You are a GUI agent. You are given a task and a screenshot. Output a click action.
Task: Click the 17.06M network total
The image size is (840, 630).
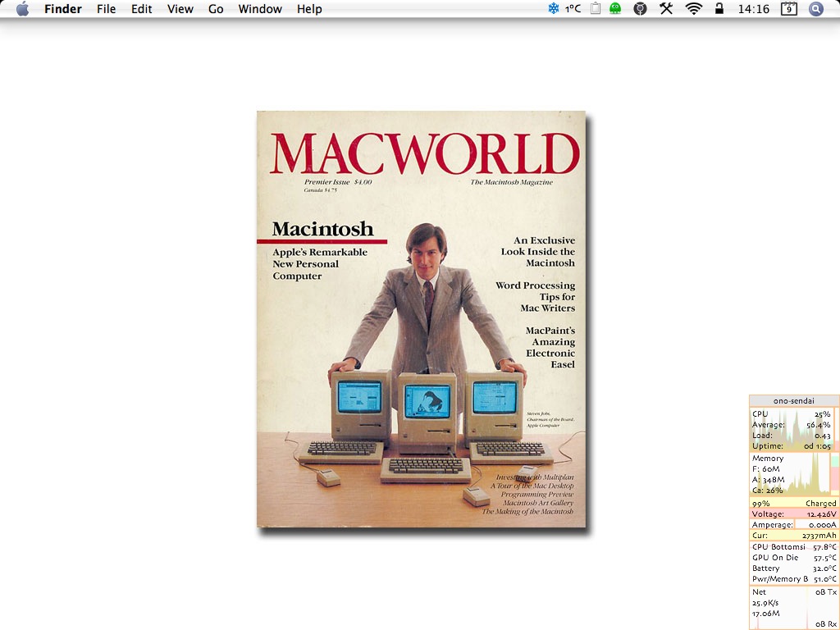click(766, 614)
